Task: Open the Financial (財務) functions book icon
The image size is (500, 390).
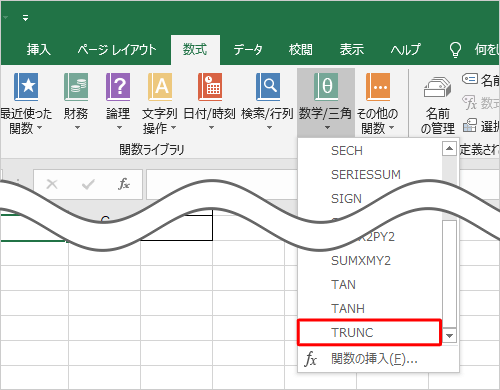Action: point(76,87)
